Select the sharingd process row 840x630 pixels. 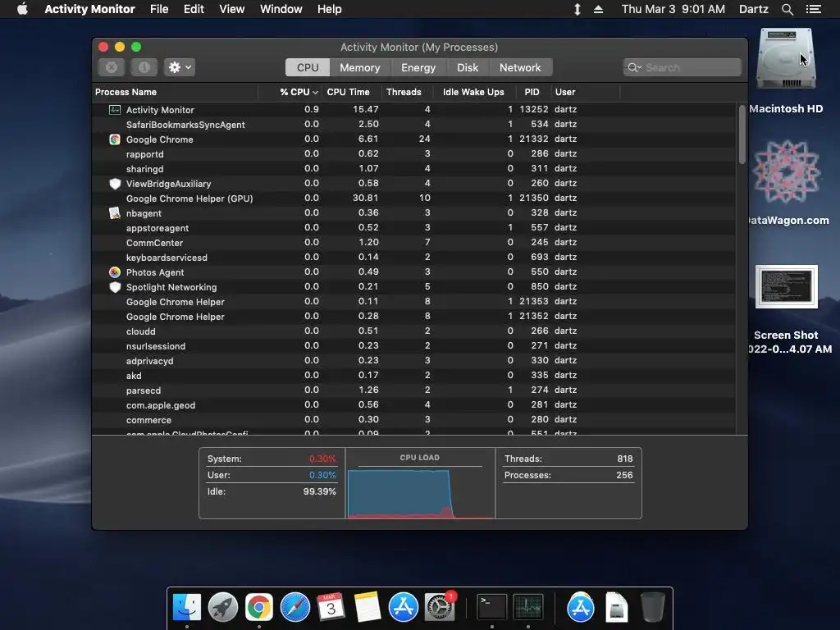click(414, 169)
